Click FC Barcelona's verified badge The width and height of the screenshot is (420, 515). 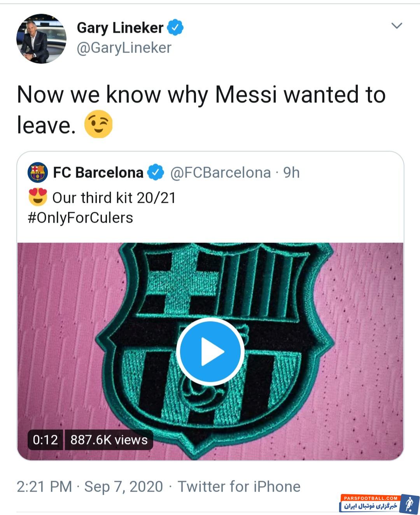click(156, 172)
